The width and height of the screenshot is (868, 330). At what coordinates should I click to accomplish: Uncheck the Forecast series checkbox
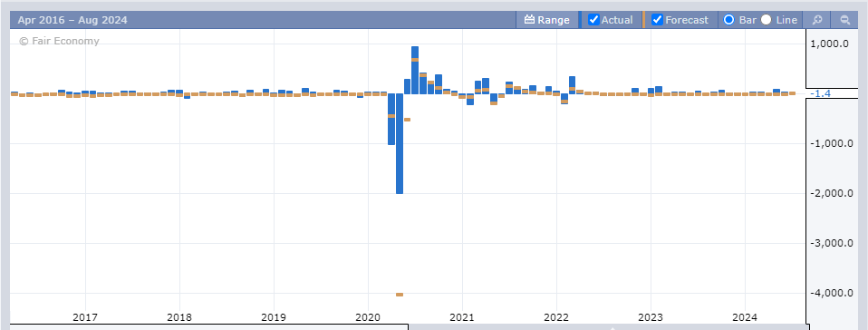(x=657, y=20)
